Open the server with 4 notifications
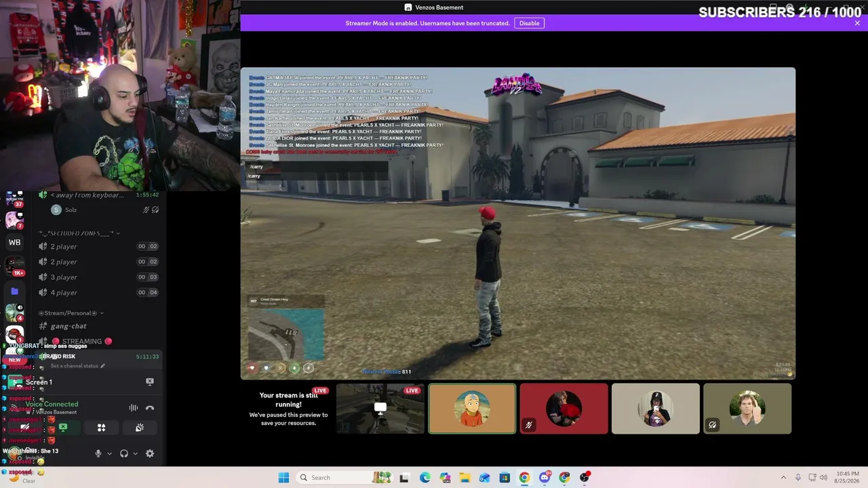868x488 pixels. pyautogui.click(x=14, y=313)
